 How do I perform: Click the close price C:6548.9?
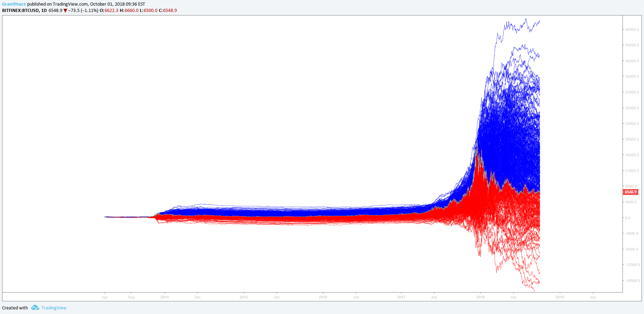(168, 11)
